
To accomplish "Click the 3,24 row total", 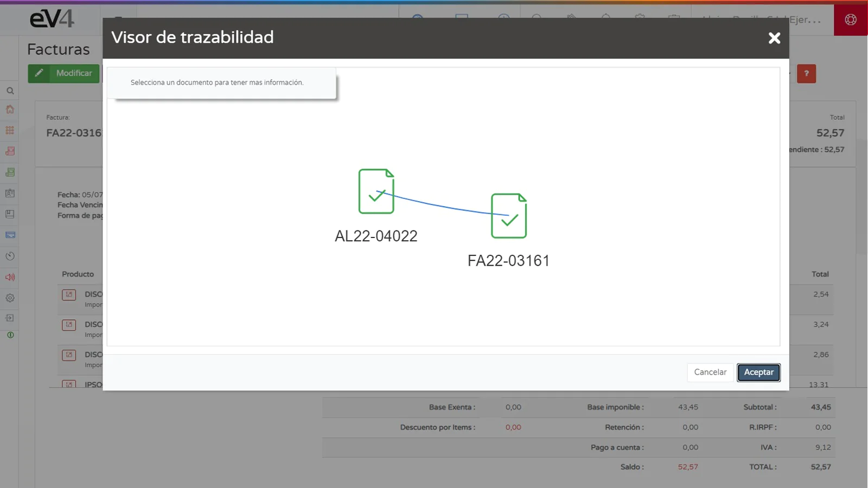I will [x=821, y=325].
